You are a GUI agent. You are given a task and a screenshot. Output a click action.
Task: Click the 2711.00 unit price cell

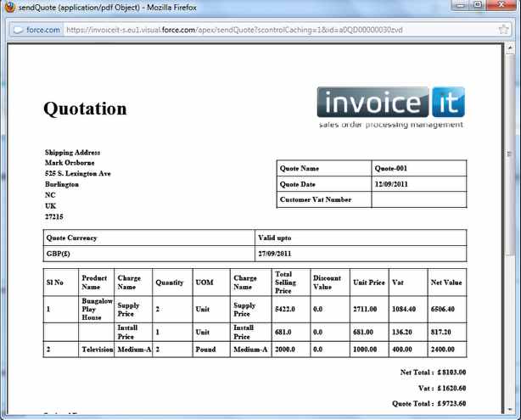369,309
